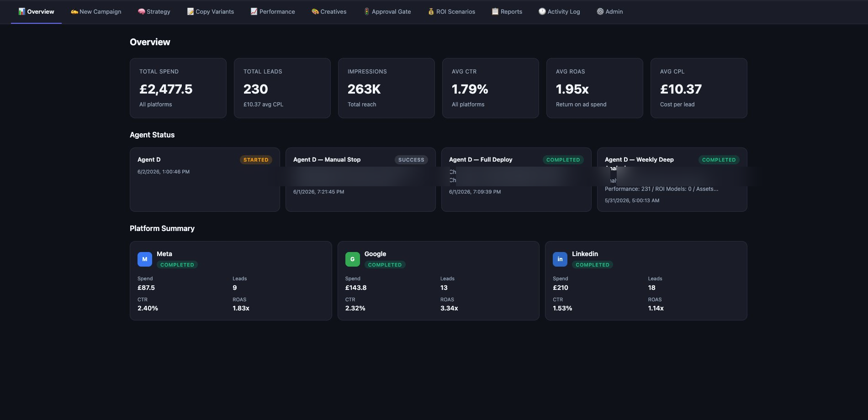Click Meta ROAS value 1.83x
Image resolution: width=868 pixels, height=420 pixels.
click(x=241, y=308)
